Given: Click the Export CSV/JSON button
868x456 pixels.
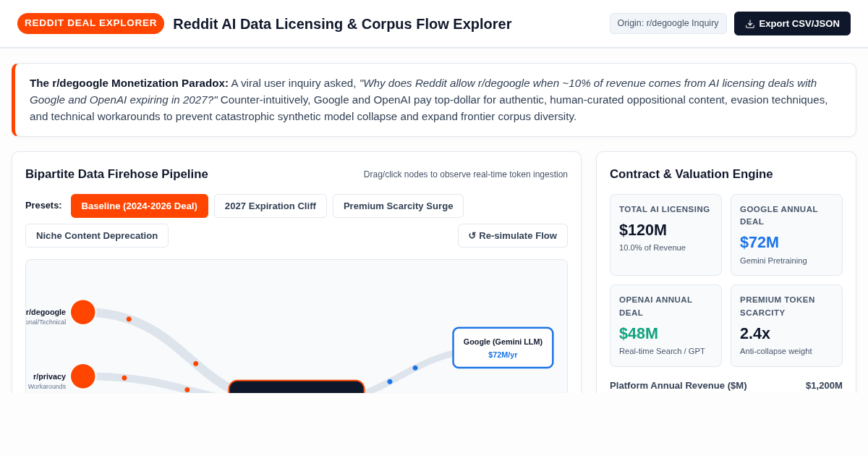Looking at the screenshot, I should coord(792,23).
